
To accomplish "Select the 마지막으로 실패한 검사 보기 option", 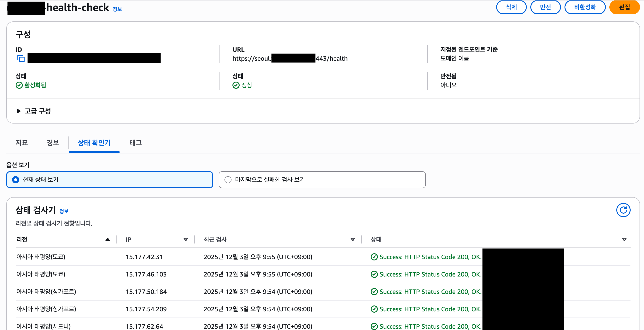I will (x=228, y=179).
